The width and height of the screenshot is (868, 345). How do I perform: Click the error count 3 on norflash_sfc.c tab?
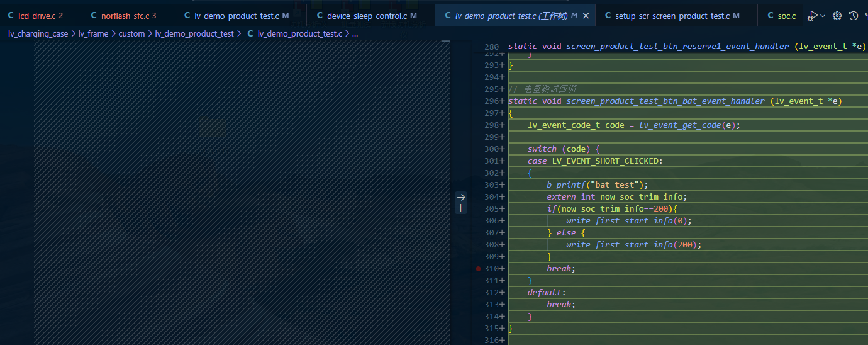click(x=154, y=16)
